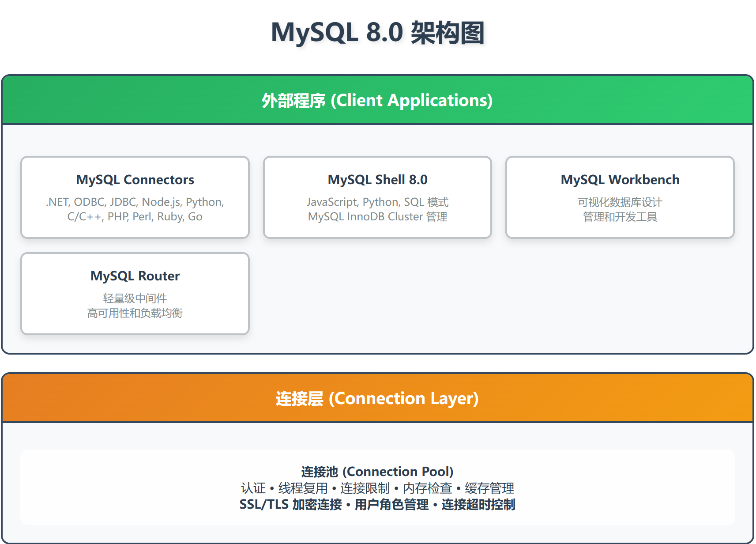Click the 管理和开发工具 text
The image size is (756, 544).
pyautogui.click(x=620, y=217)
